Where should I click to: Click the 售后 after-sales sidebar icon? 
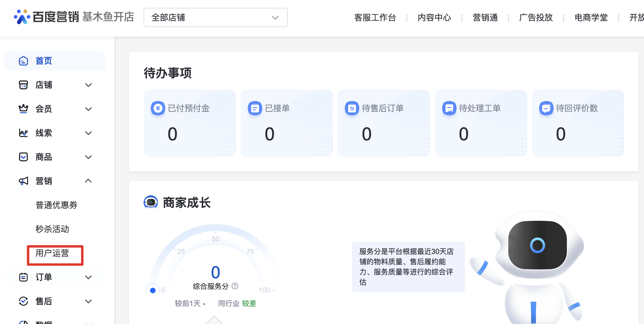pos(23,301)
